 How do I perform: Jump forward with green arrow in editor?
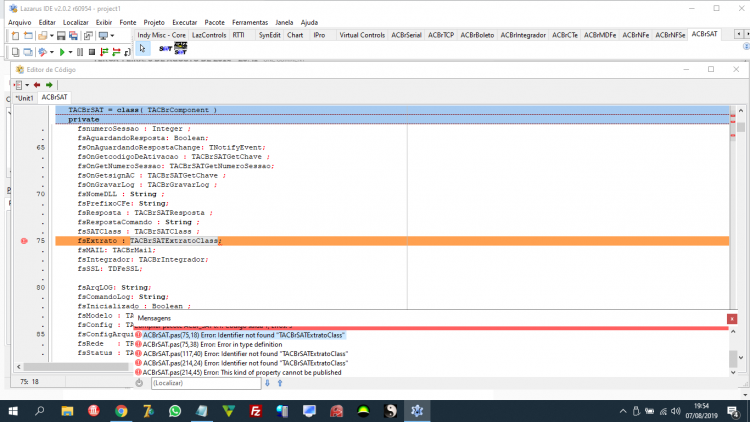[x=49, y=85]
